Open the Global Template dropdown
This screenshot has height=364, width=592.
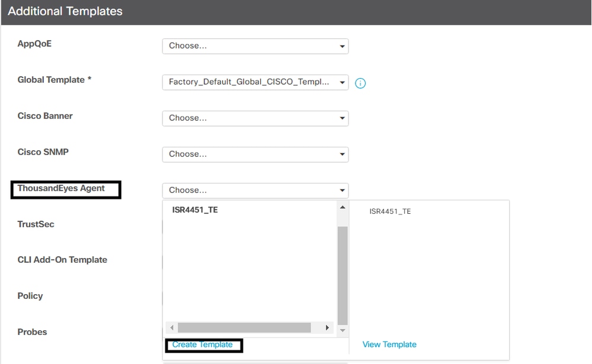pyautogui.click(x=255, y=82)
